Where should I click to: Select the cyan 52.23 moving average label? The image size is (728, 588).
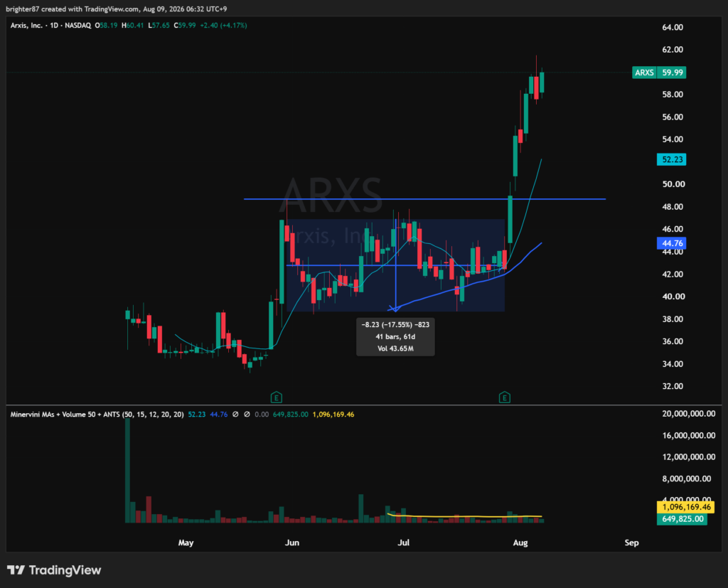tap(671, 159)
